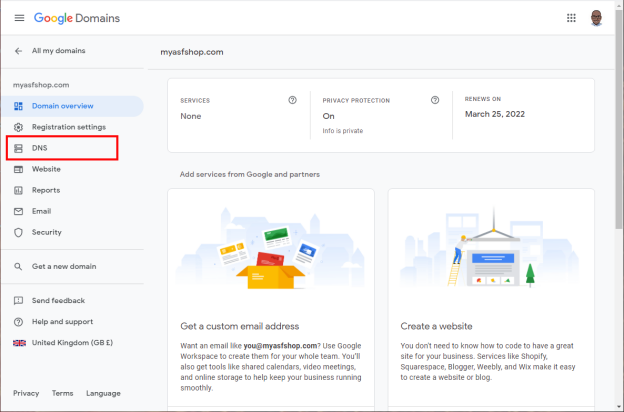Click the Create a website heading

coord(436,326)
